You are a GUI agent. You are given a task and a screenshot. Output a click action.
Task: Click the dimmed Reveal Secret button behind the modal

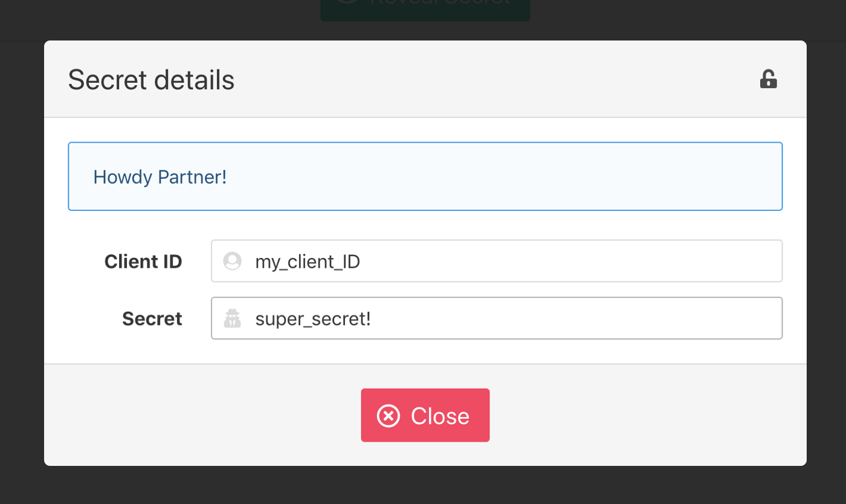tap(425, 10)
